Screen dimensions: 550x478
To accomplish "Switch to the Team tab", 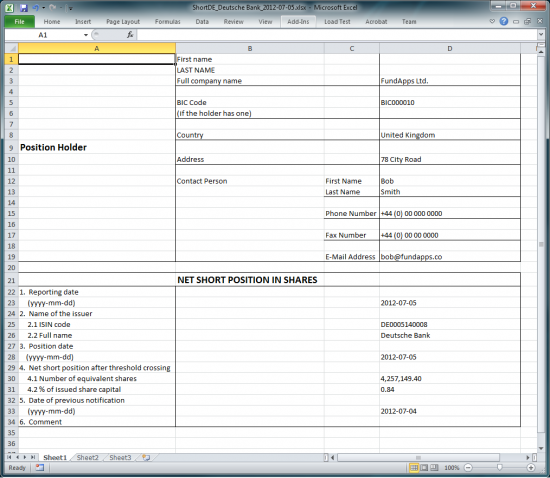I will click(409, 21).
